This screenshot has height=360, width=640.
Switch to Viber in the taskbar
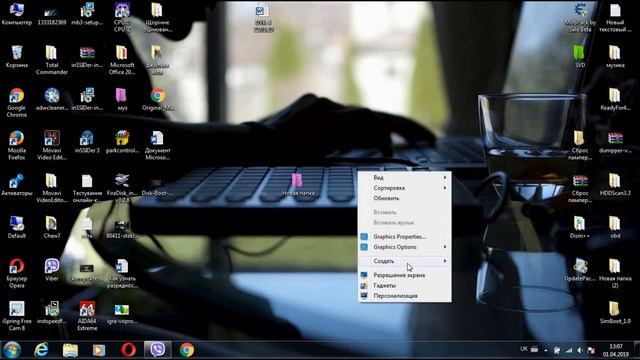[x=158, y=350]
